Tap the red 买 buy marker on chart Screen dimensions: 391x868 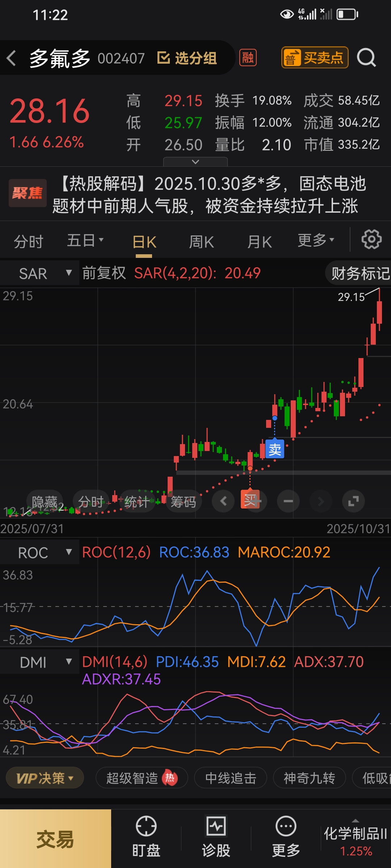point(250,500)
